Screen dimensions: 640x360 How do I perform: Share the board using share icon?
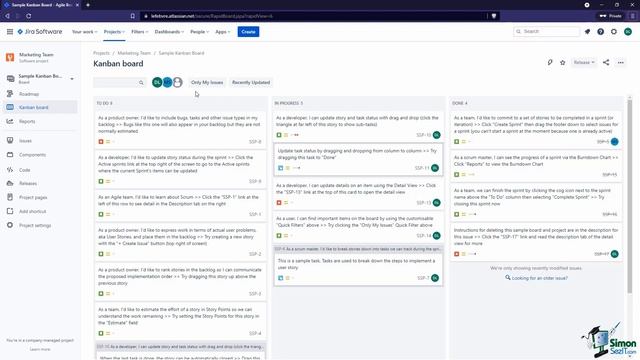606,62
